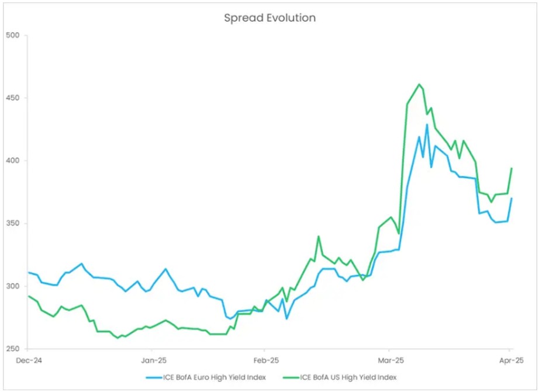Select the 450 y-axis label
The image size is (539, 392).
pyautogui.click(x=12, y=98)
